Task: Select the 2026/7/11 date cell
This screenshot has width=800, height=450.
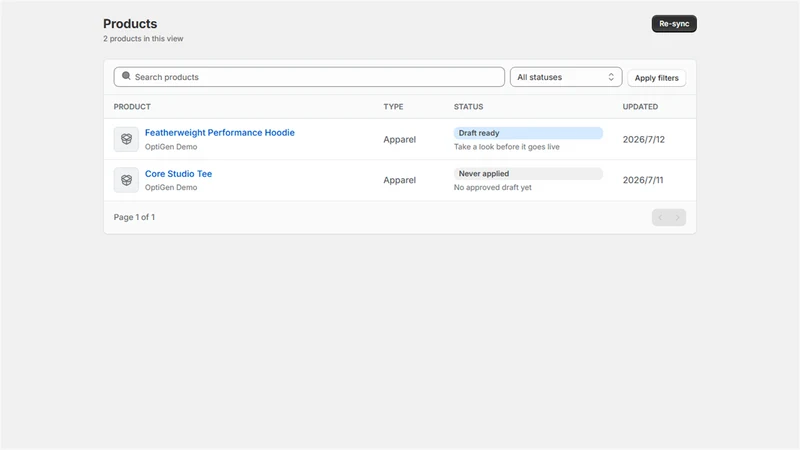Action: coord(643,180)
